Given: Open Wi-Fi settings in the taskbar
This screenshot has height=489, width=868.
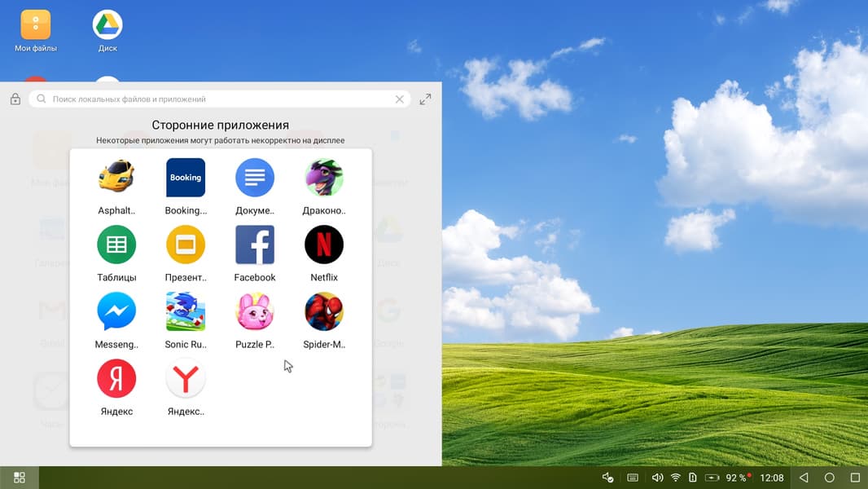Looking at the screenshot, I should coord(675,478).
